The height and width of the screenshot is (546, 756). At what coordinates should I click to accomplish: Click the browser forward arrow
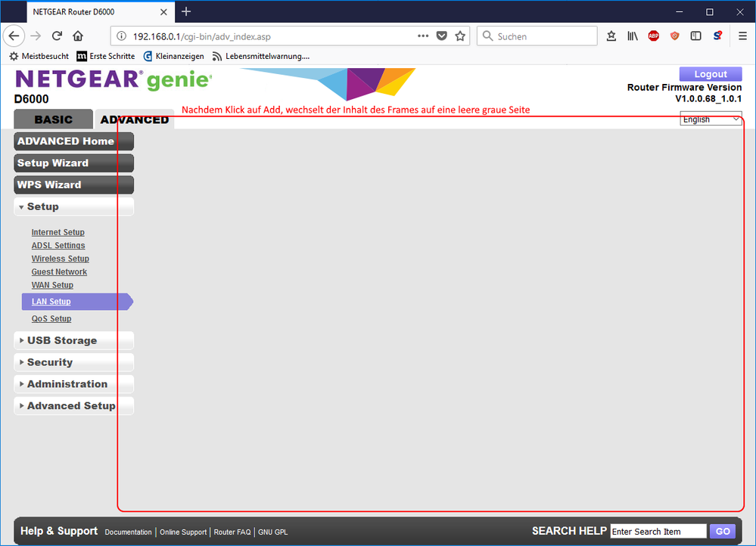tap(36, 36)
